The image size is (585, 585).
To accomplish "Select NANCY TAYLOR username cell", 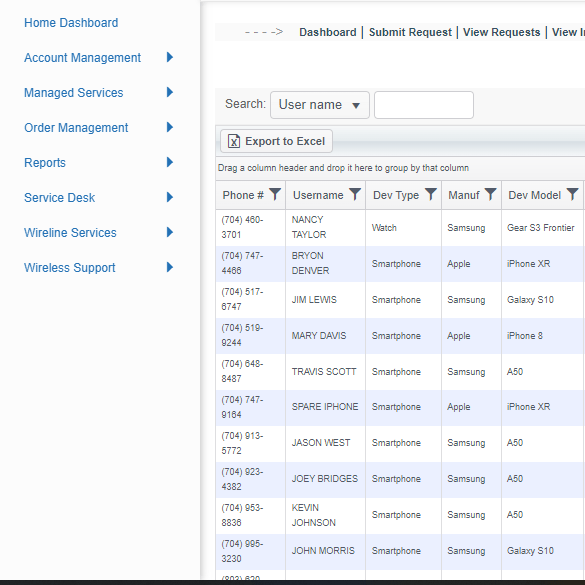I will pos(325,227).
